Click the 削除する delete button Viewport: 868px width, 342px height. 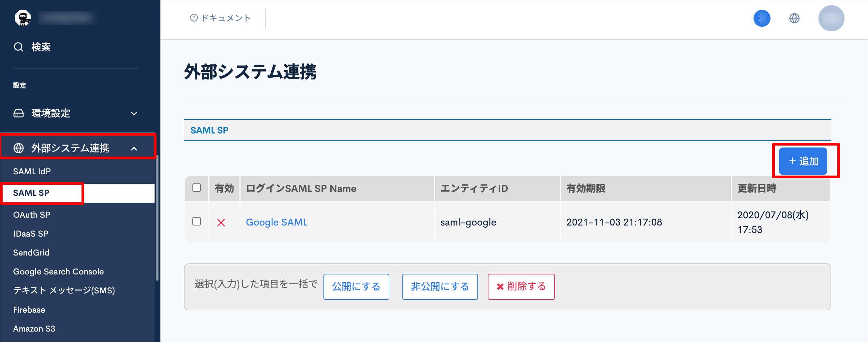point(521,287)
